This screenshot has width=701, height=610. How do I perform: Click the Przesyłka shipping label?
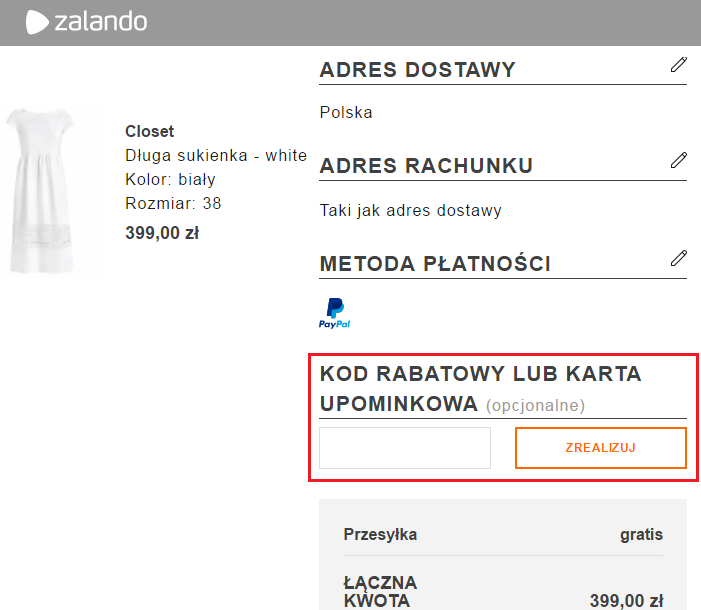pyautogui.click(x=380, y=534)
